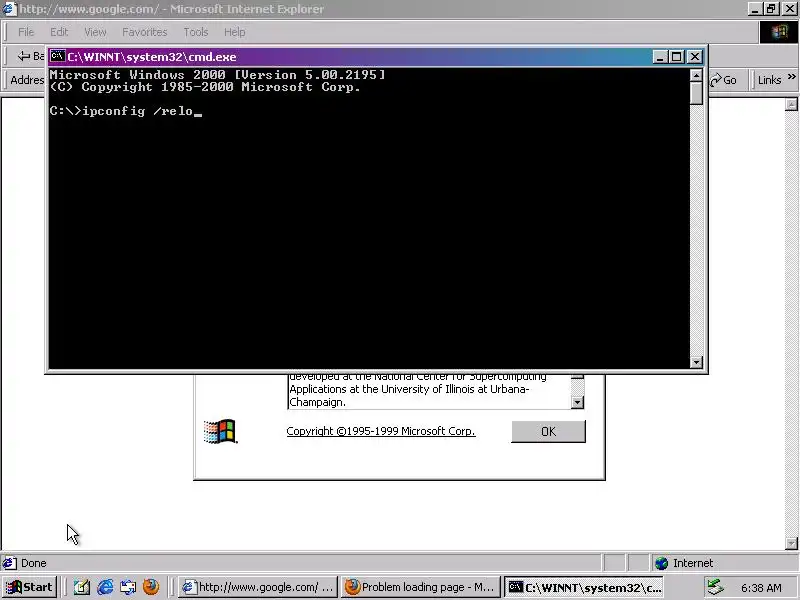800x600 pixels.
Task: Click the Windows 2000 version line text
Action: [x=217, y=75]
